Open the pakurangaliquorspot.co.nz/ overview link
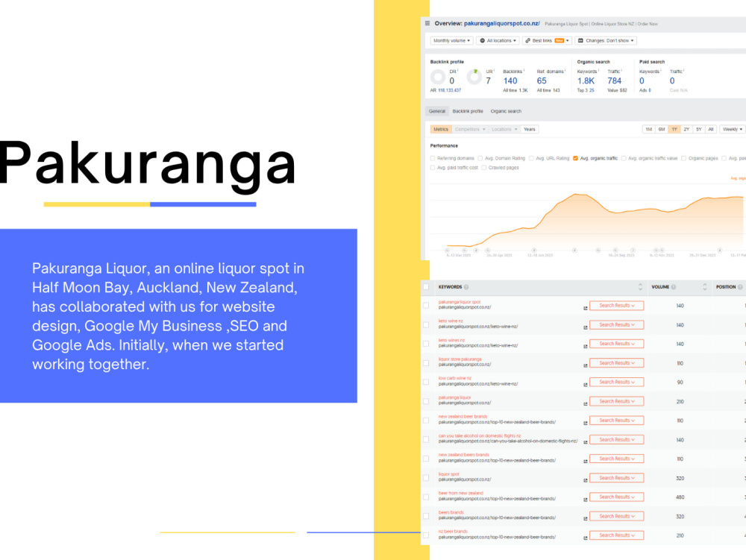The height and width of the screenshot is (560, 746). click(501, 23)
